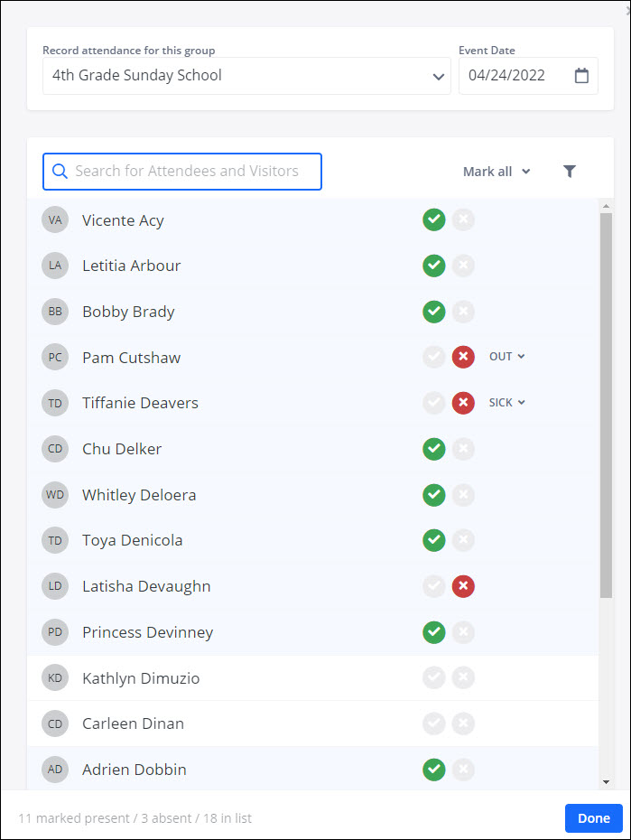Viewport: 631px width, 840px height.
Task: Click the attendee list scrollbar down arrow
Action: coord(606,782)
